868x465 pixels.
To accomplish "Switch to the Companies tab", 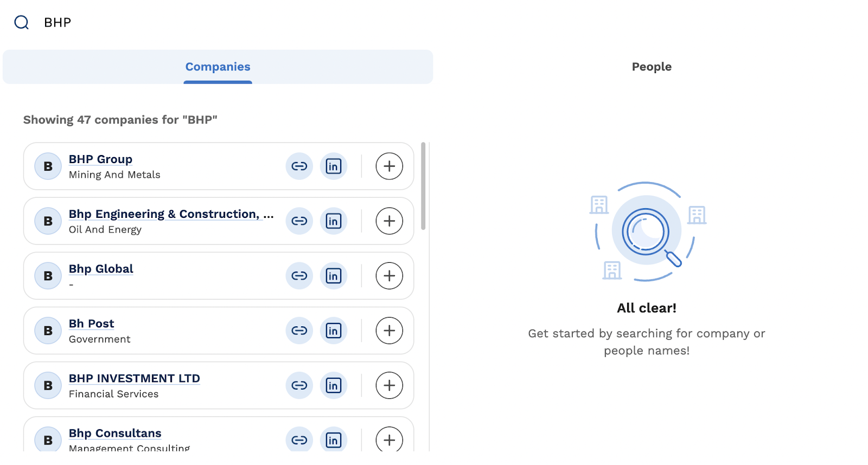I will (218, 67).
